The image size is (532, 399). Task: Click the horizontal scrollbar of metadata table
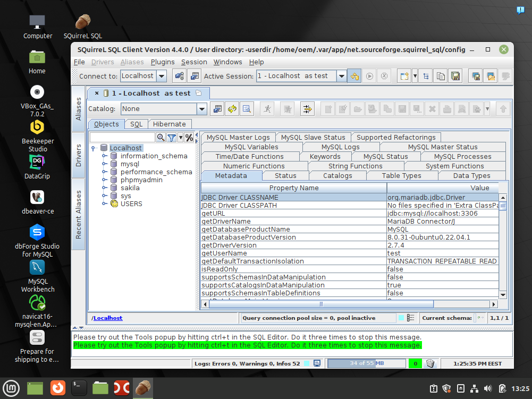tap(321, 304)
